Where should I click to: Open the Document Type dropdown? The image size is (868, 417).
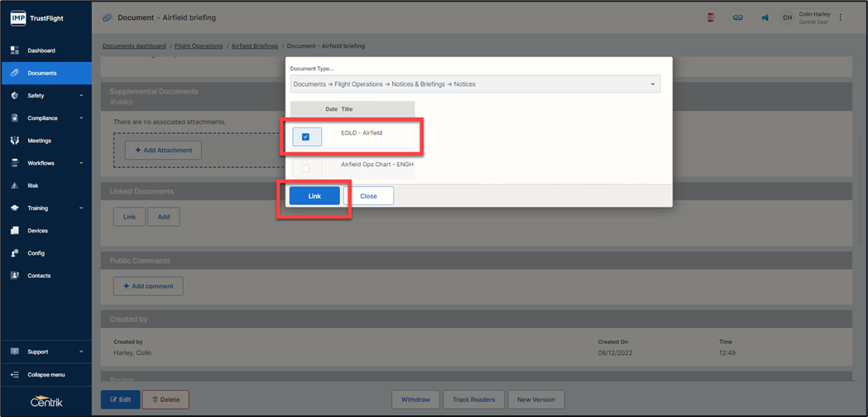click(475, 84)
